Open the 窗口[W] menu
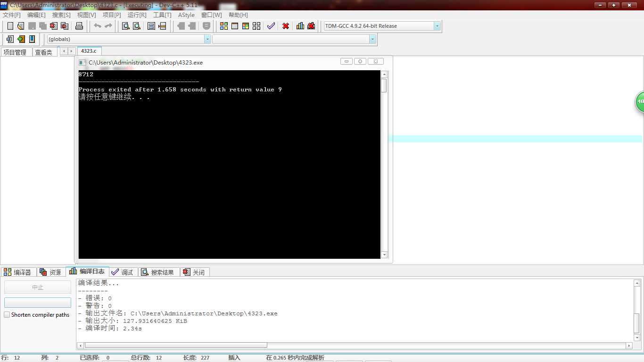 point(211,15)
